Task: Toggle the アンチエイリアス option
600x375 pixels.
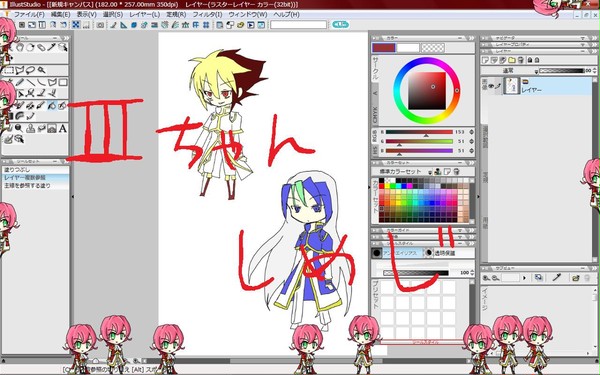Action: coord(398,253)
